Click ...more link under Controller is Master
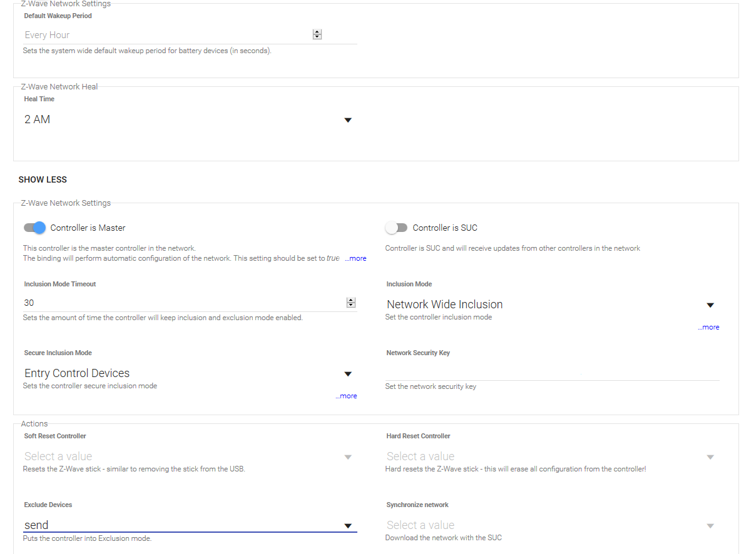 click(355, 258)
